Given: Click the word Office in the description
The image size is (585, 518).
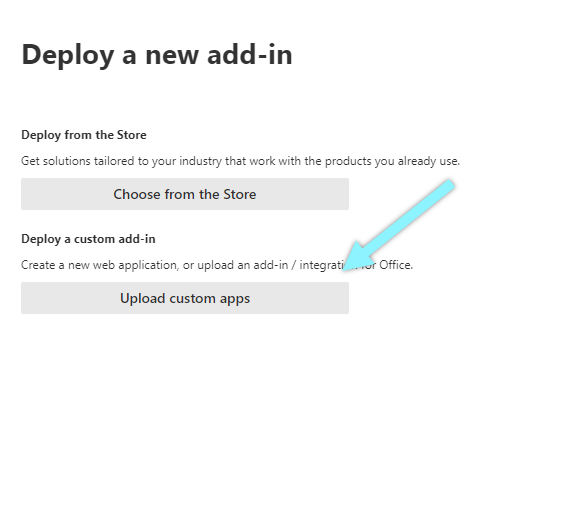Looking at the screenshot, I should point(395,265).
